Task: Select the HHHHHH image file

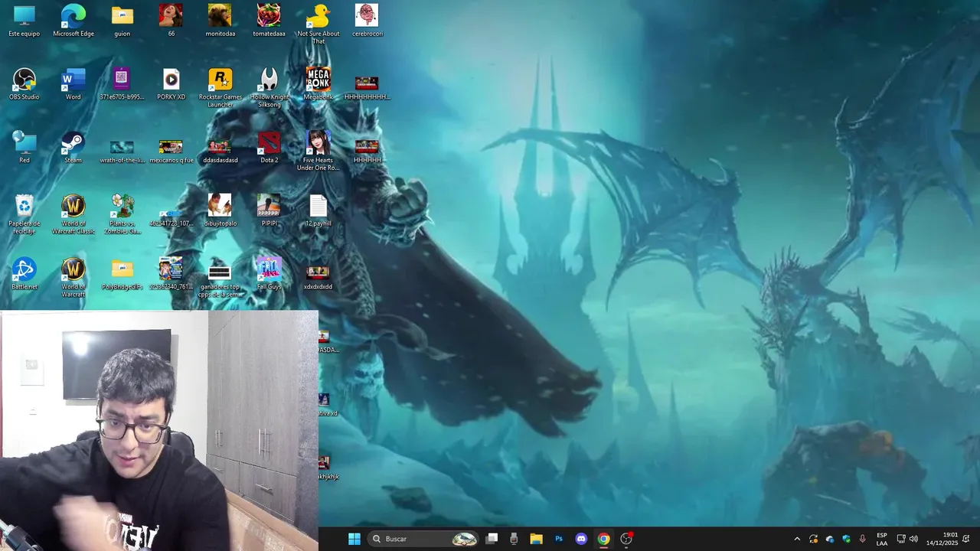Action: [367, 151]
